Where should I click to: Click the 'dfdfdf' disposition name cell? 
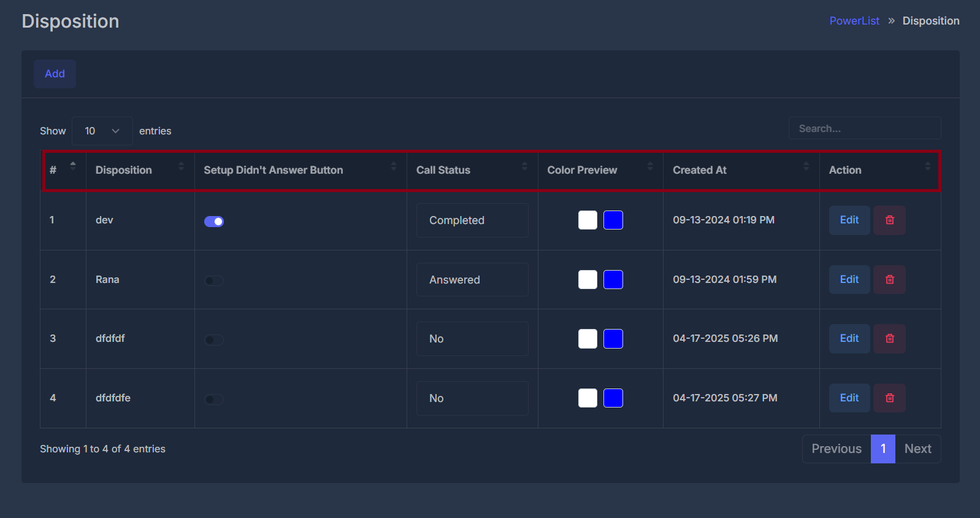(110, 338)
